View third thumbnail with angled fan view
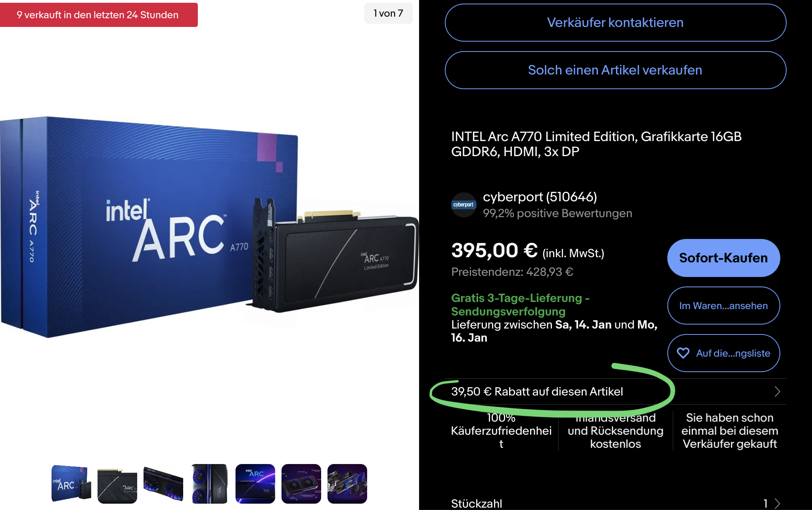 coord(163,484)
